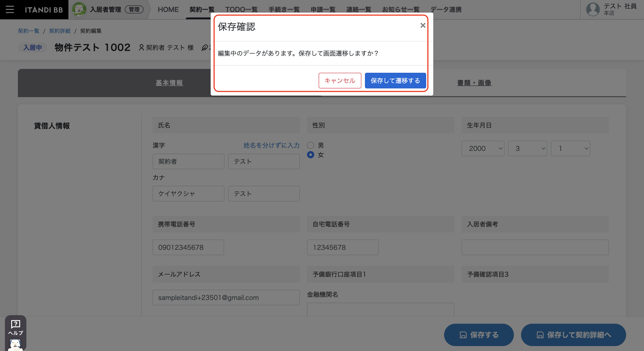Focus kana given name field テスト
Screen dimensions: 644x351
[264, 194]
